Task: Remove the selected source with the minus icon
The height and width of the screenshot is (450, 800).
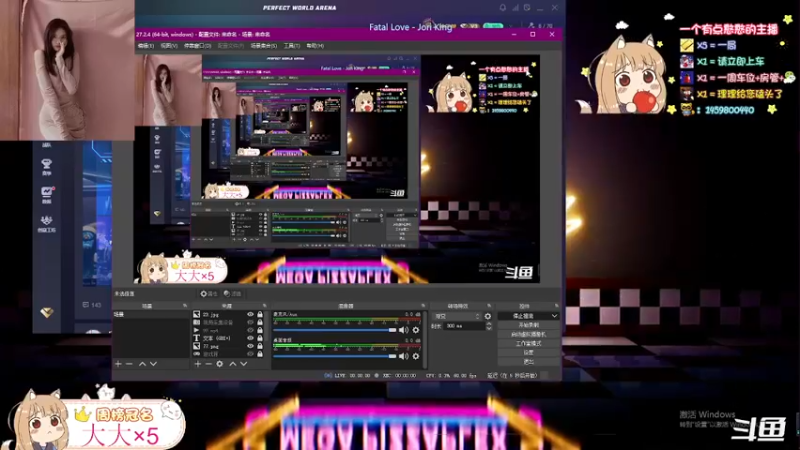Action: 208,364
